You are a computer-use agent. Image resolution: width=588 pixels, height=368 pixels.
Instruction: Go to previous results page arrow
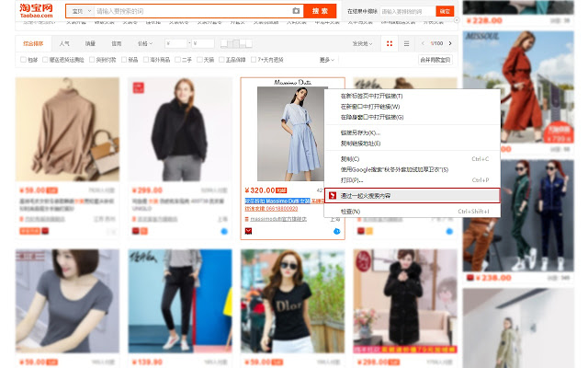(x=423, y=43)
